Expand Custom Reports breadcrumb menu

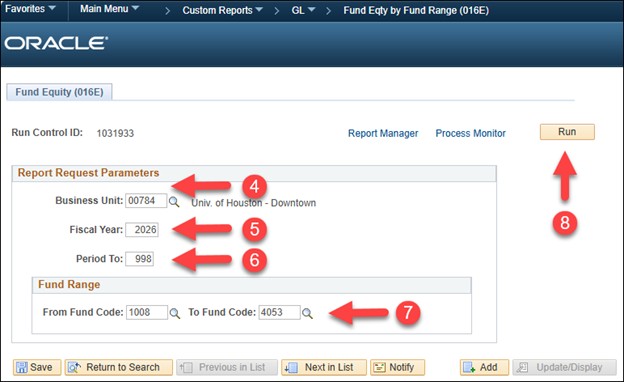pyautogui.click(x=222, y=10)
